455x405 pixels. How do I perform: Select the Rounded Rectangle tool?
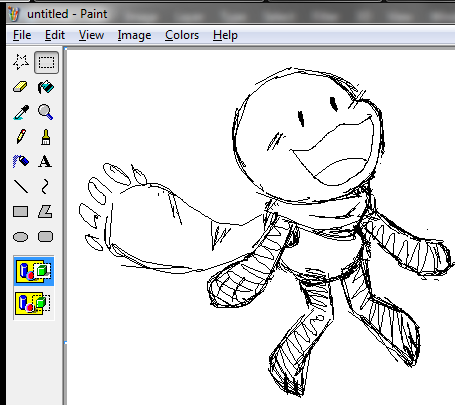[x=46, y=237]
